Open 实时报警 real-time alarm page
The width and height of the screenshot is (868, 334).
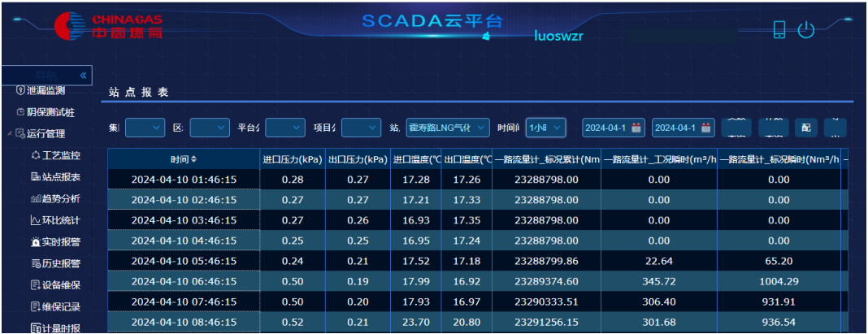click(60, 241)
